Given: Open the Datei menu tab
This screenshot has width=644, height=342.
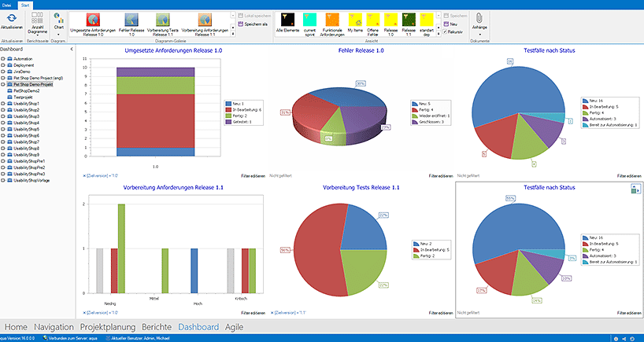Looking at the screenshot, I should pos(7,3).
